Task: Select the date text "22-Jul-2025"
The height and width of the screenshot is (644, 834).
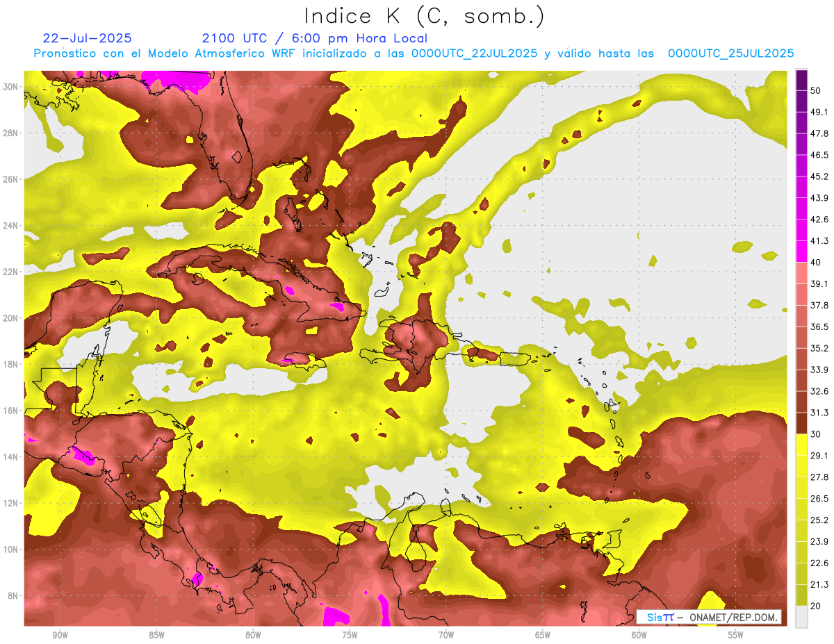Action: point(87,38)
